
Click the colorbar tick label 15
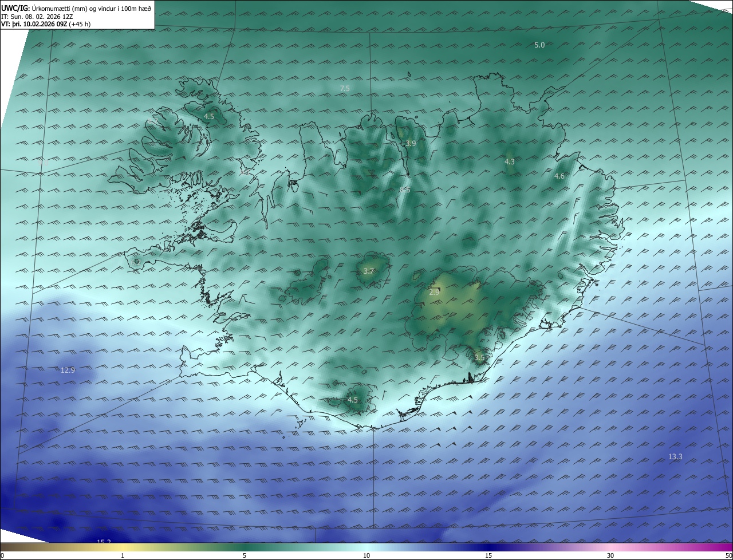(x=488, y=555)
